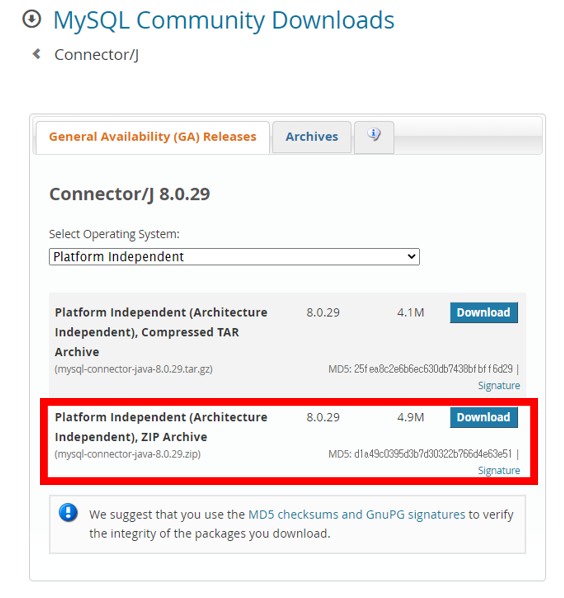Viewport: 564px width, 598px height.
Task: Open Signature link for the zip file
Action: tap(499, 471)
